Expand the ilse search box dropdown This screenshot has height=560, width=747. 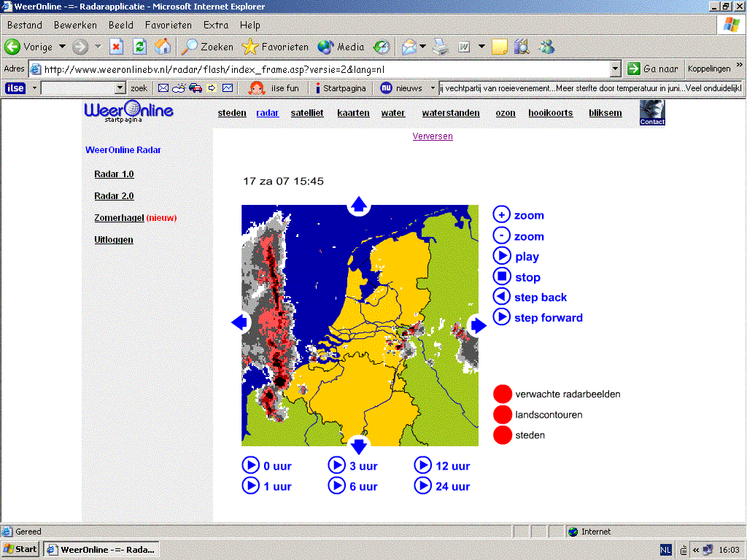tap(120, 88)
